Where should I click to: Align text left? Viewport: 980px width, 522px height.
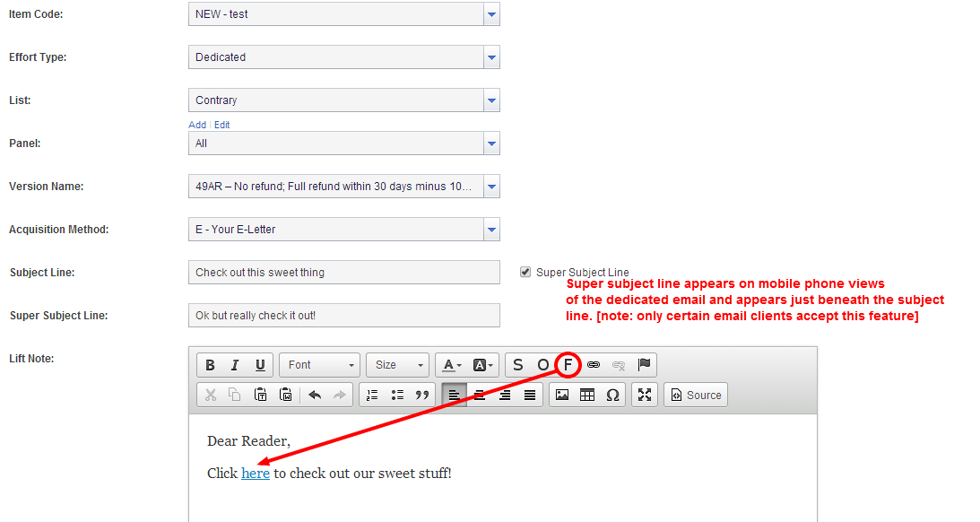tap(455, 396)
